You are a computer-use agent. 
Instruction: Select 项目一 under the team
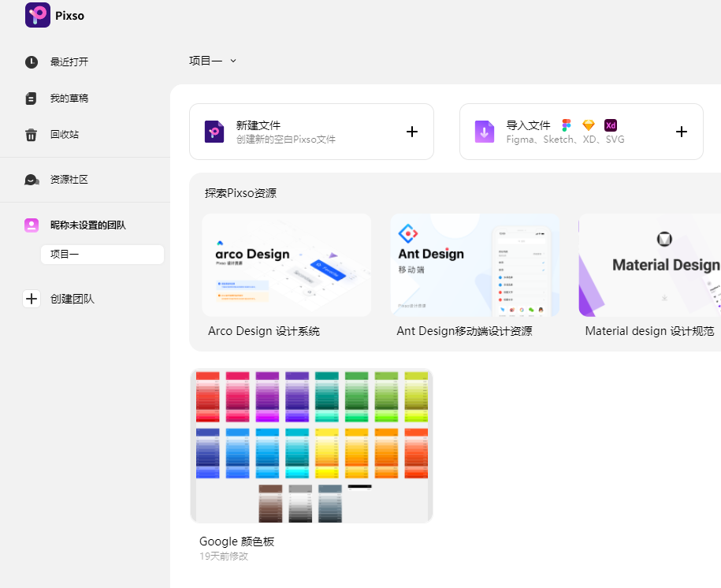pyautogui.click(x=102, y=255)
